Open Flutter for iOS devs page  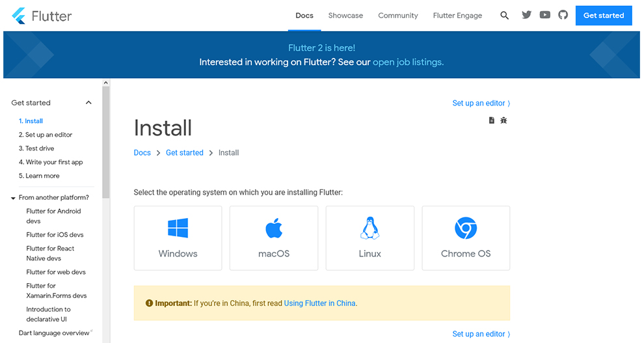coord(55,235)
